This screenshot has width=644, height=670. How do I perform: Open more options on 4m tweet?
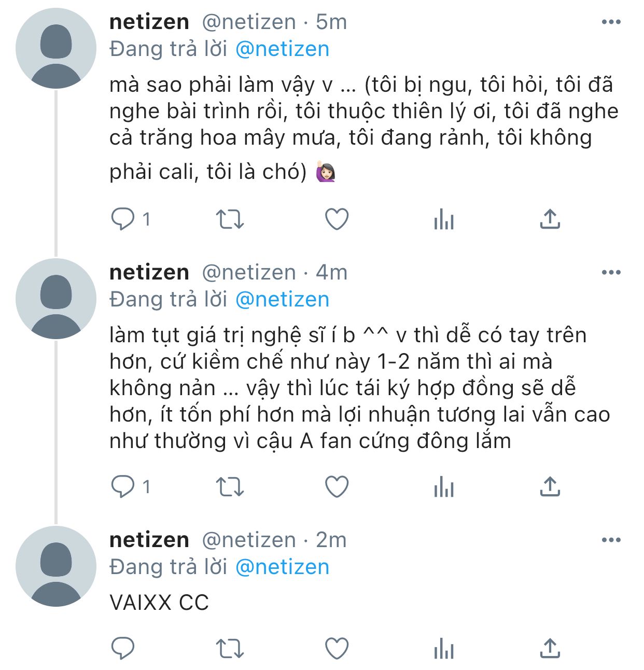[x=611, y=272]
